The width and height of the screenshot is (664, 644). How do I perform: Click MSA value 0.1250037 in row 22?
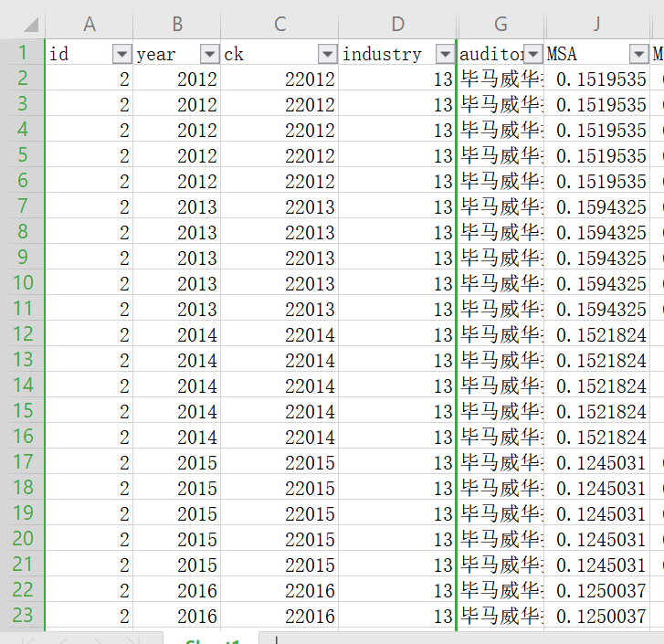coord(596,591)
